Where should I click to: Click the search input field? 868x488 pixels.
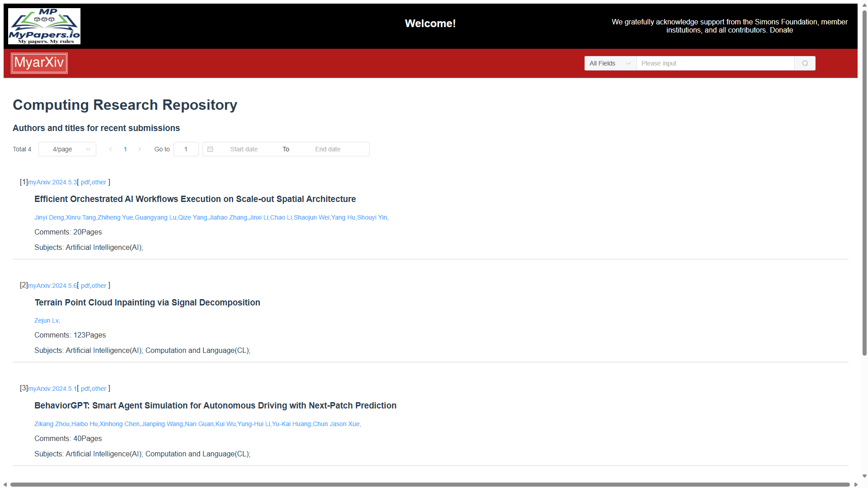[x=714, y=63]
